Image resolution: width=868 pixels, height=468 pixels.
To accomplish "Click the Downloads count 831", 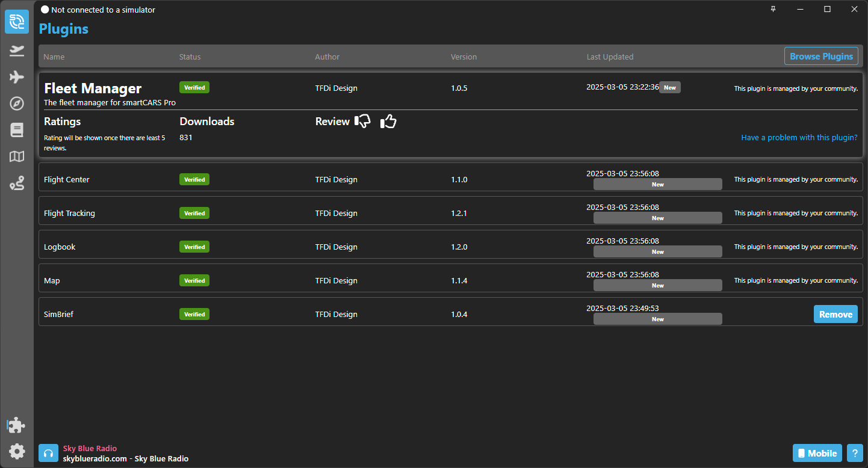I will click(x=186, y=138).
